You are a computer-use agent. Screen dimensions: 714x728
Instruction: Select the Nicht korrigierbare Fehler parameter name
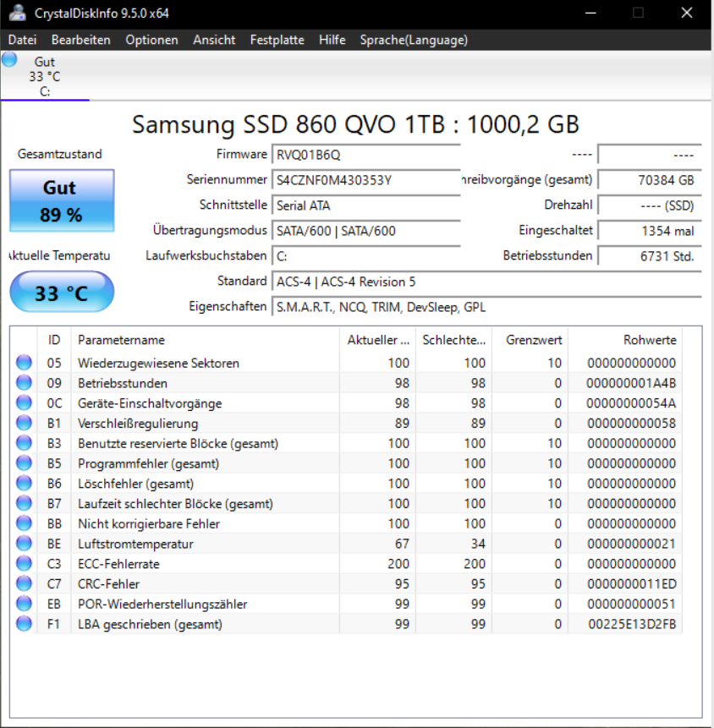point(149,523)
